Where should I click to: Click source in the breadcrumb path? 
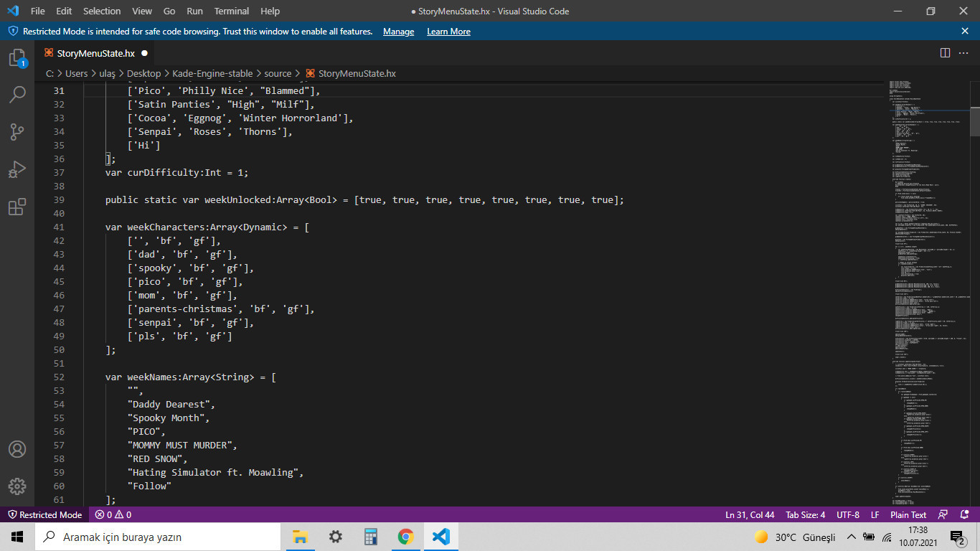(278, 73)
